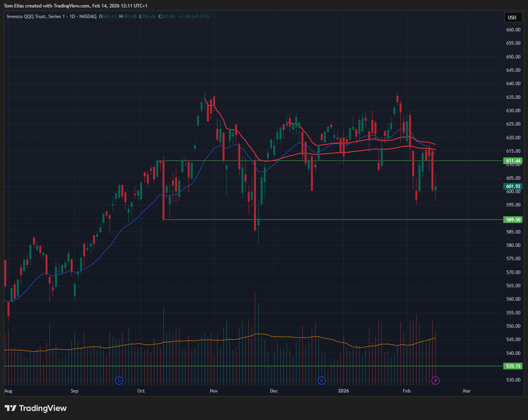Click the change value +1.28 (+0.21%)

point(194,16)
